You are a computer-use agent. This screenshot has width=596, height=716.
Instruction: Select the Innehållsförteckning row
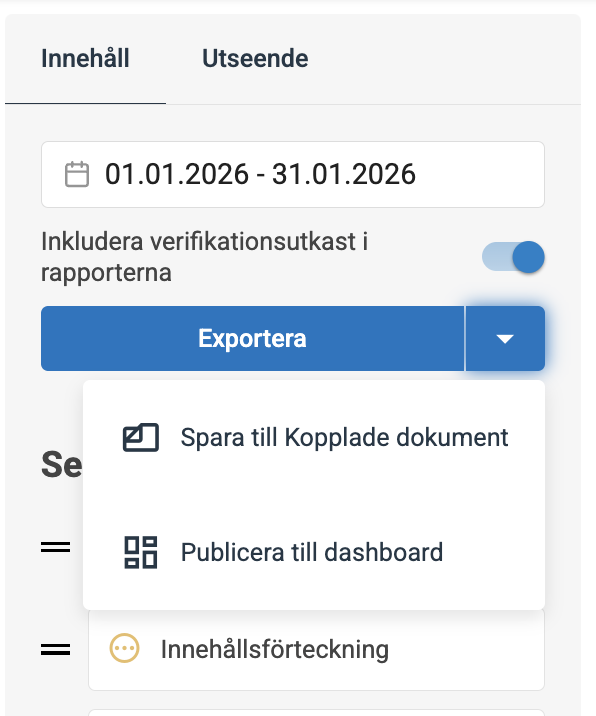point(316,649)
